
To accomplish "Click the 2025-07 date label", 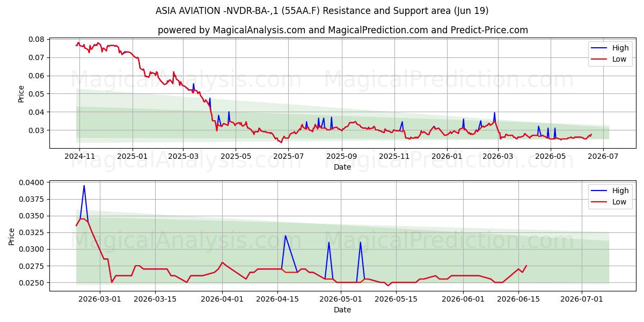I will tap(288, 156).
